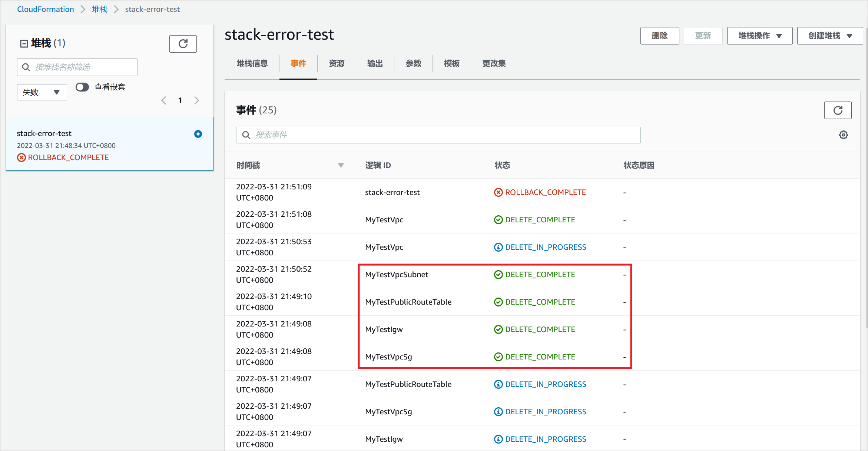Open events table settings gear
The image size is (868, 451).
843,135
